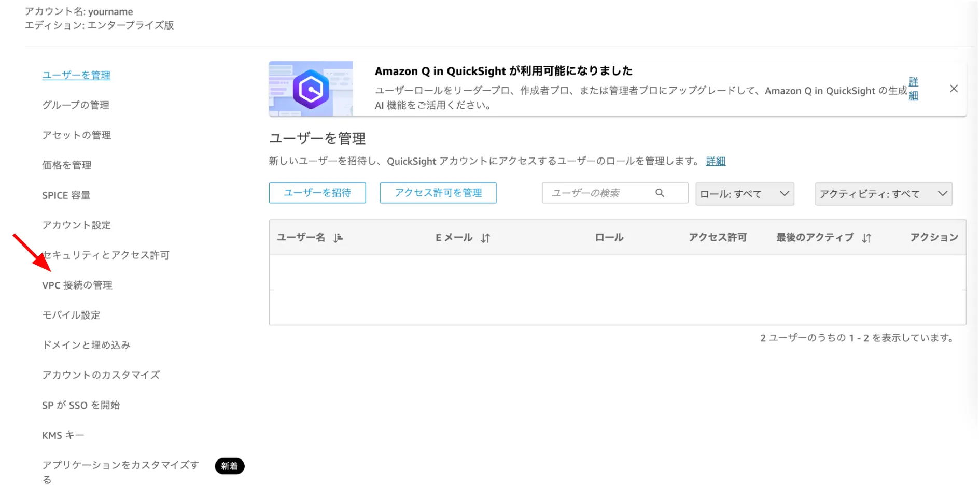Click the アクセス許可を管理 button

click(x=438, y=193)
